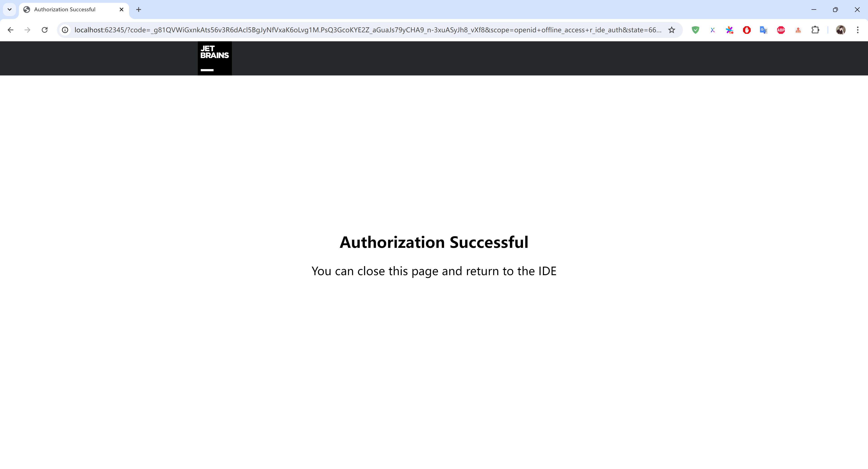The height and width of the screenshot is (469, 868).
Task: Click the JetBrains logo
Action: pos(215,58)
